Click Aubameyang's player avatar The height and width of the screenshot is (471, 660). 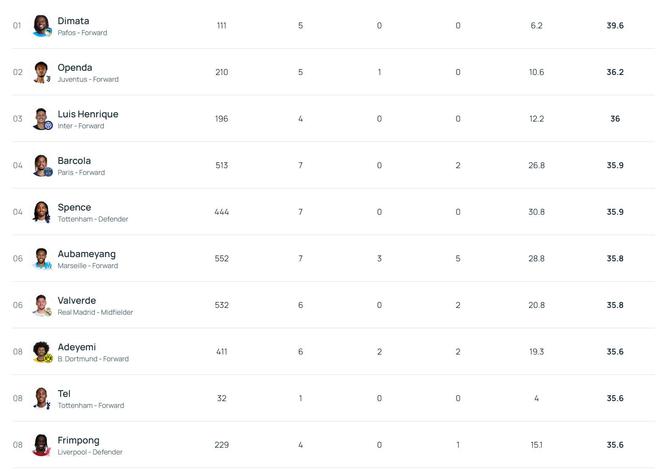coord(41,258)
